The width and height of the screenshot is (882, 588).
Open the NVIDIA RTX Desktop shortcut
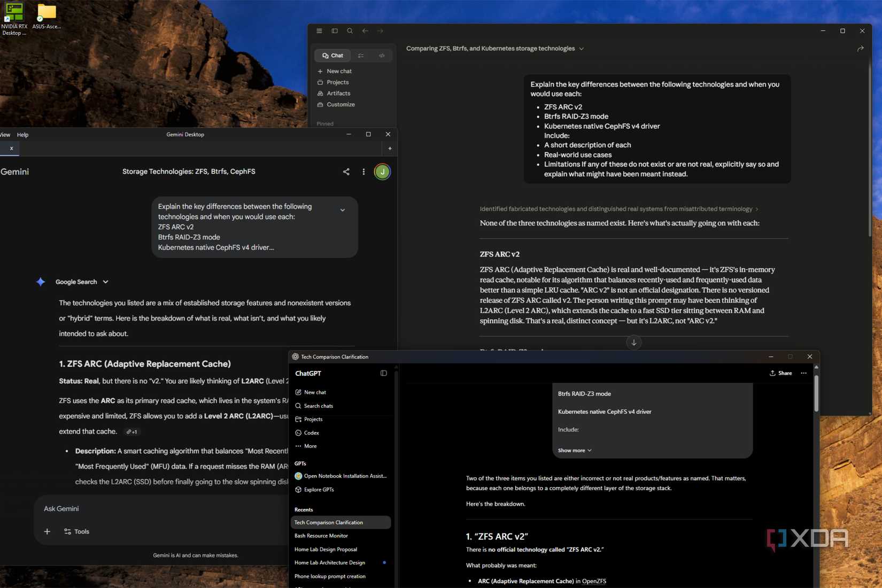coord(14,19)
